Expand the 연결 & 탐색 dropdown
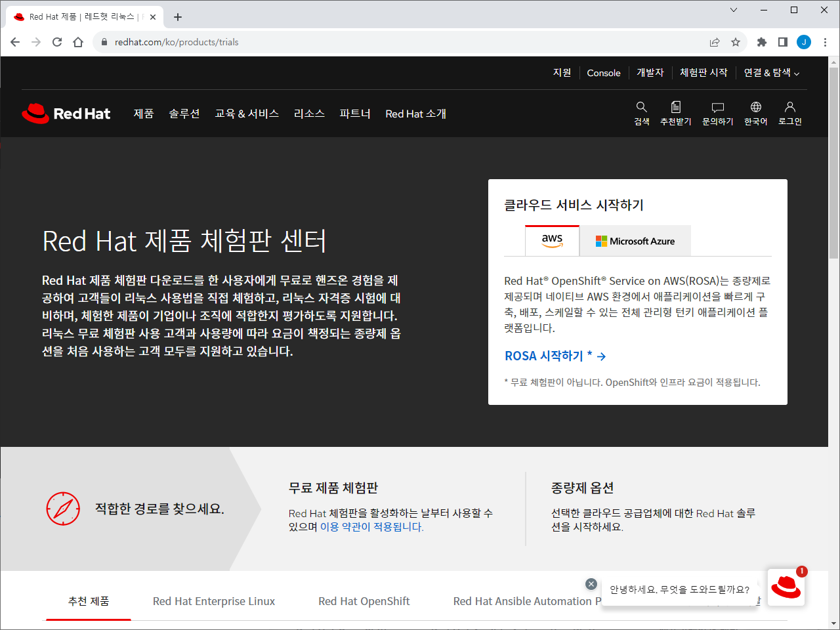 pyautogui.click(x=771, y=73)
